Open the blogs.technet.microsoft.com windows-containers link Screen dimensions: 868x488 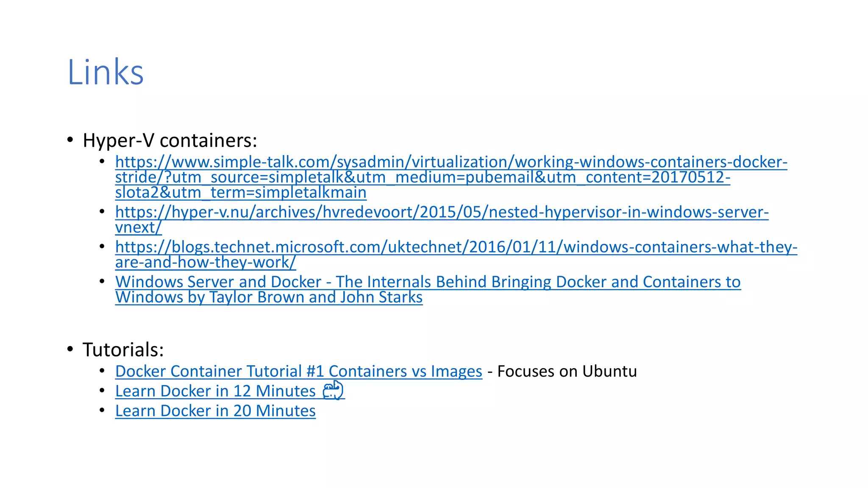[456, 247]
